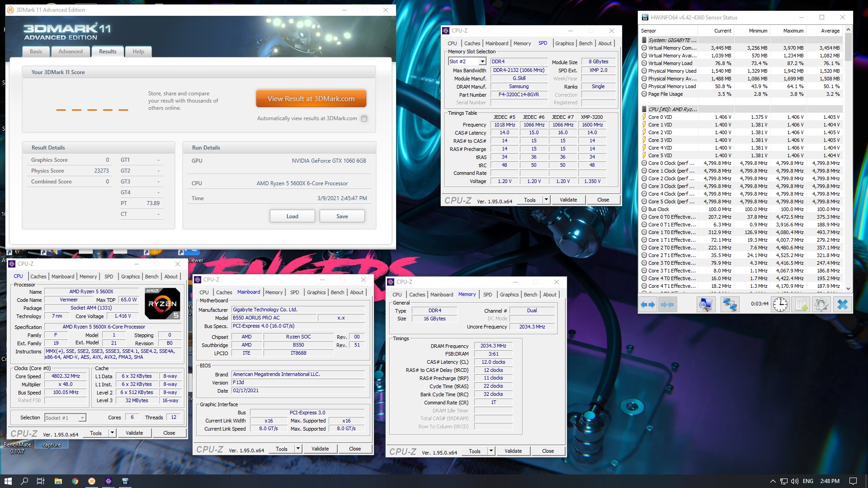This screenshot has height=488, width=868.
Task: Switch to 3DMark Basic tab
Action: point(36,52)
